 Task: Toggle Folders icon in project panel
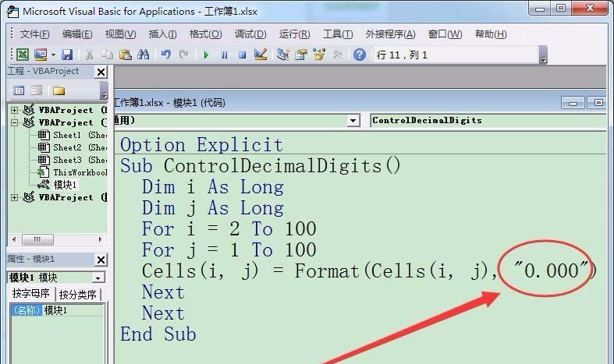click(59, 90)
